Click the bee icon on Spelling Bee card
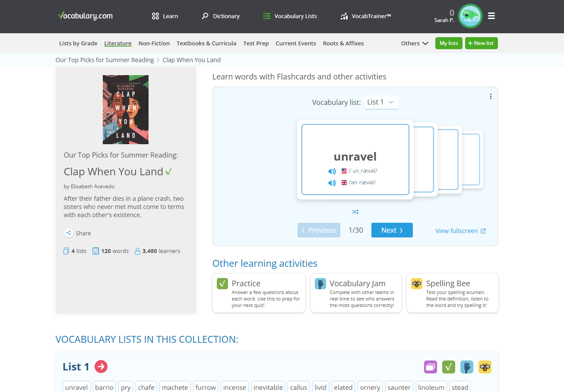564x392 pixels. (417, 284)
